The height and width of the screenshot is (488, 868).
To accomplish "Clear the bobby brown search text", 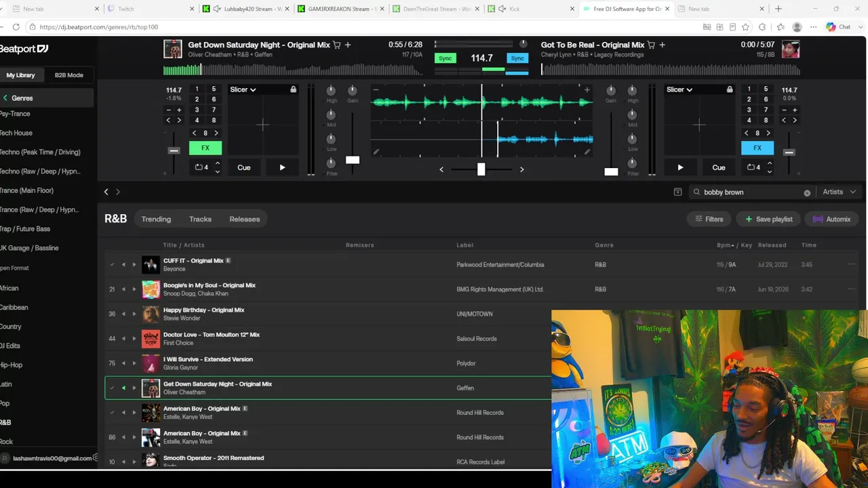I will tap(807, 192).
